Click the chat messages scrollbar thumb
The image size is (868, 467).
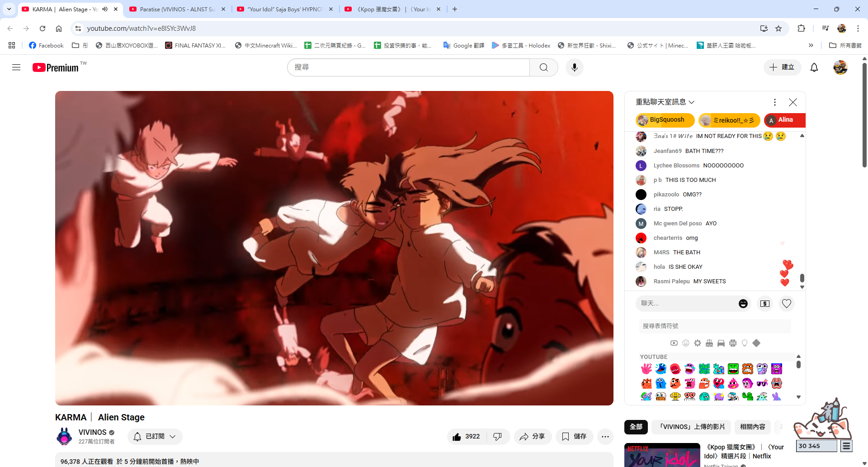click(x=802, y=277)
